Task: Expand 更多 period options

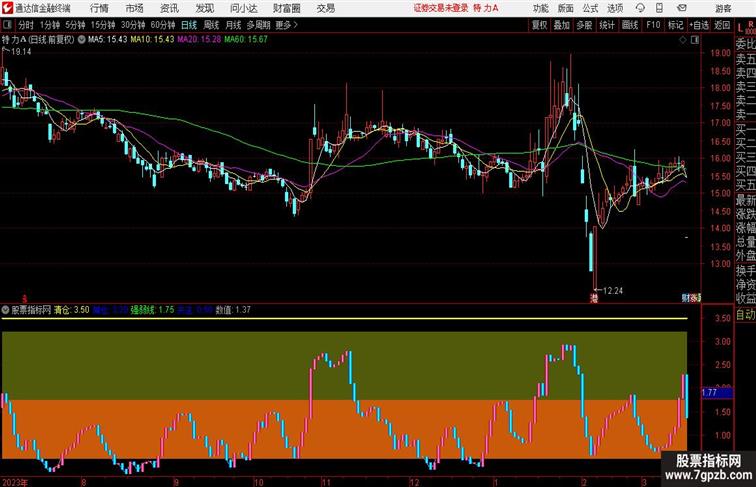Action: click(x=286, y=25)
